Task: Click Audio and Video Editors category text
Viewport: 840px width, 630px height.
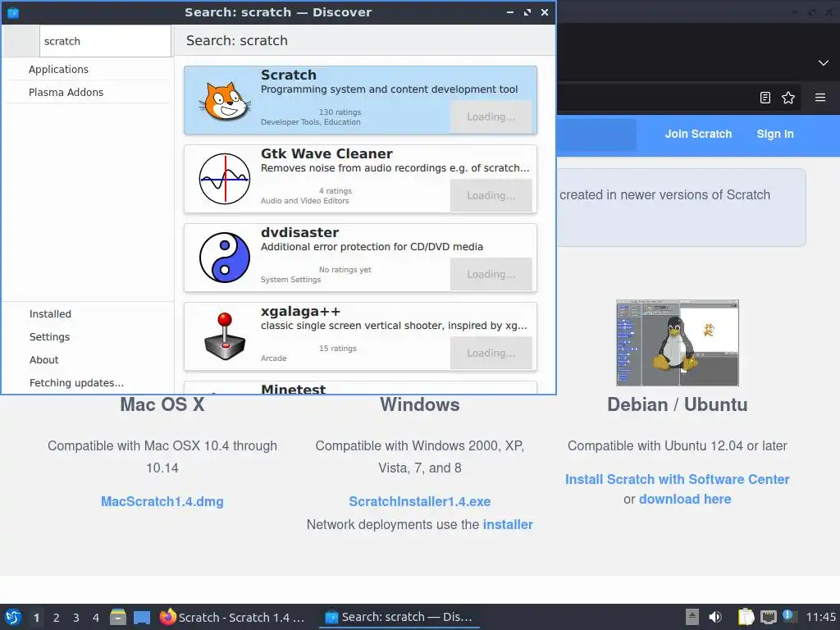Action: click(x=304, y=201)
